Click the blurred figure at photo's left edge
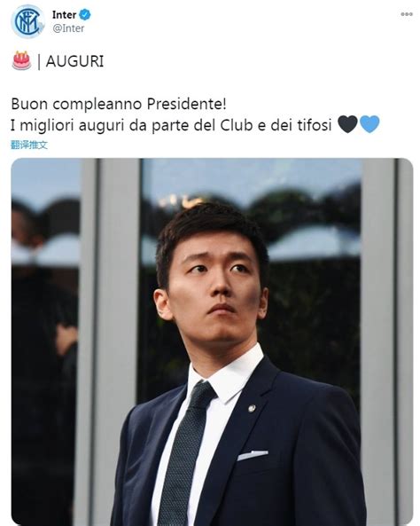420x526 pixels. coord(43,335)
